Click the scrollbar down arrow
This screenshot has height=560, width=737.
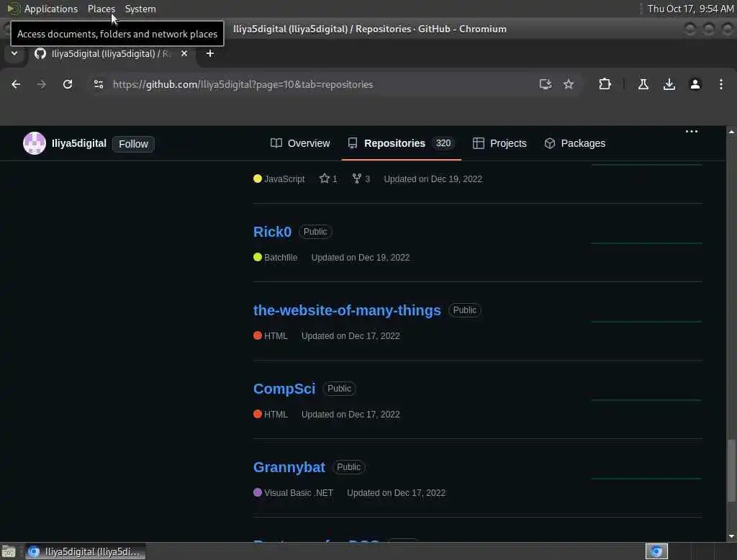pyautogui.click(x=731, y=536)
